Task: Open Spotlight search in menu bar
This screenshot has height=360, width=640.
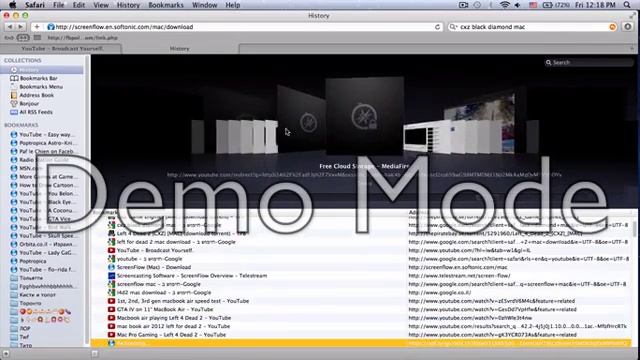Action: [627, 5]
